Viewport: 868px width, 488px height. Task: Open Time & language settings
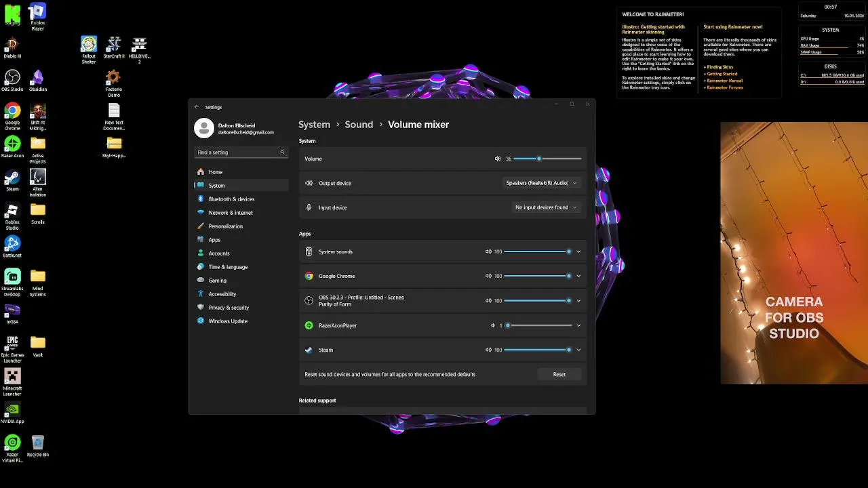241,266
